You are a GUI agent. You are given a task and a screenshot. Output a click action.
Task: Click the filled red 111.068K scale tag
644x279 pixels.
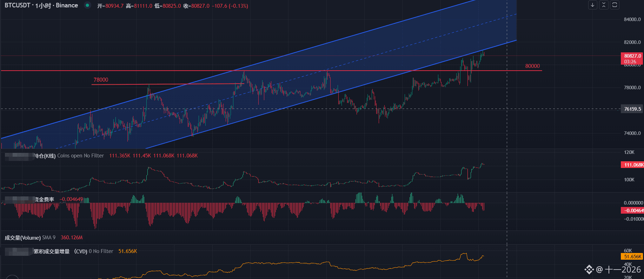point(632,165)
